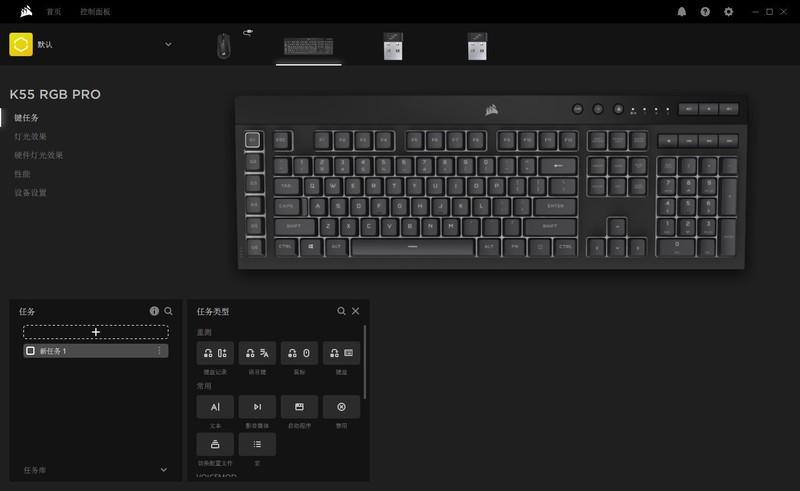
Task: Open the 设备设置 section
Action: click(30, 193)
